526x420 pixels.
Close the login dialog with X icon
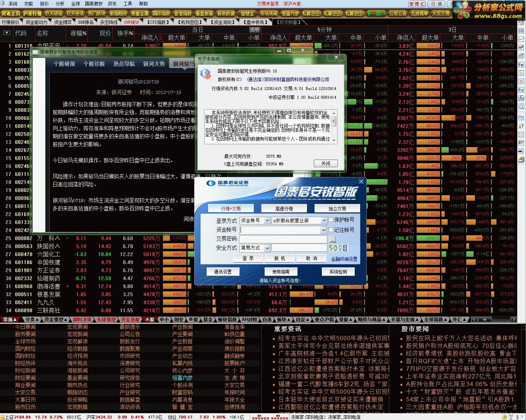pos(361,181)
